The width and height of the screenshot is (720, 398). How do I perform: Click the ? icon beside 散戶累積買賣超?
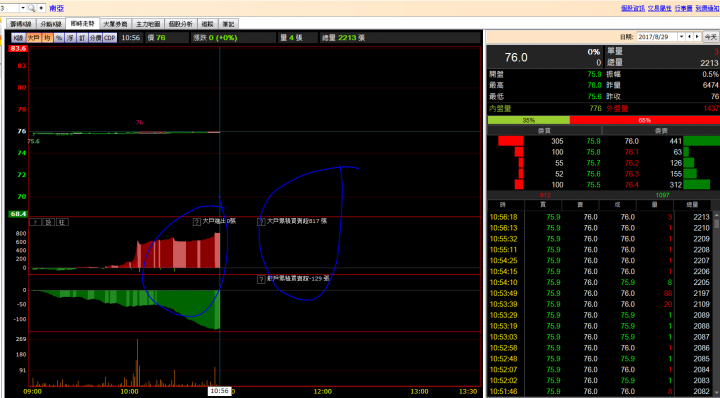[x=261, y=279]
